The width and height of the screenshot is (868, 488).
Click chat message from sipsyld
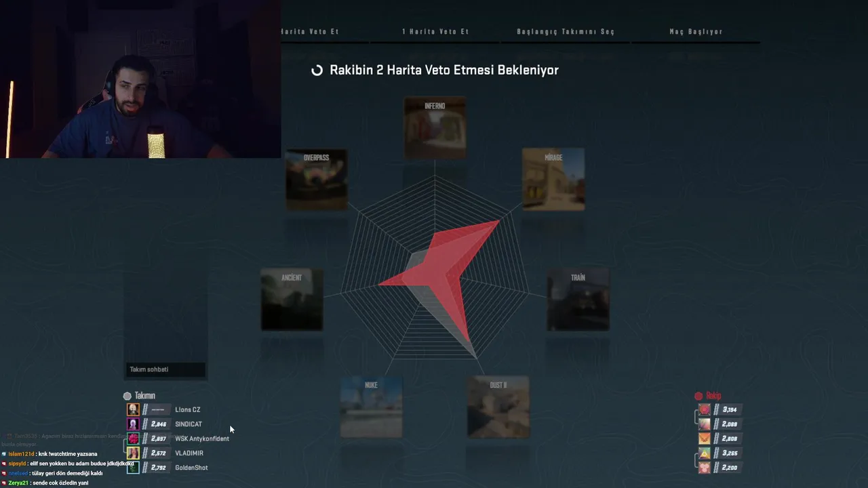point(67,464)
